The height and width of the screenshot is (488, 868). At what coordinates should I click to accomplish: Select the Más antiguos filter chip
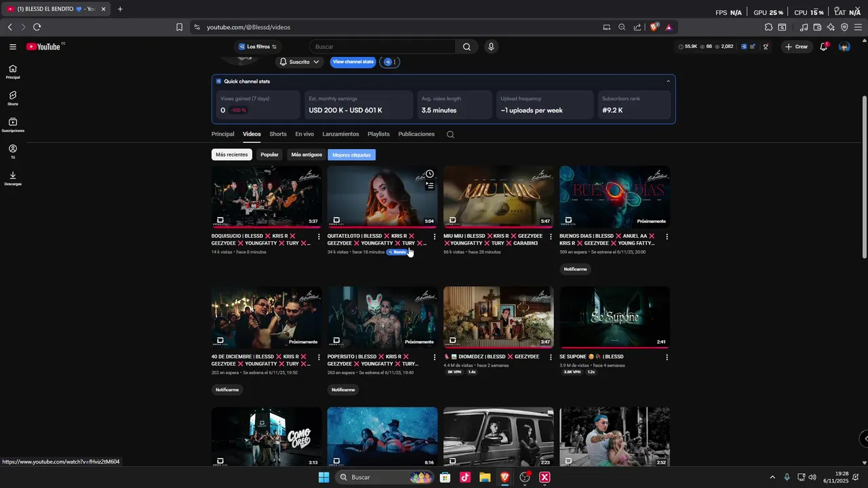[307, 155]
